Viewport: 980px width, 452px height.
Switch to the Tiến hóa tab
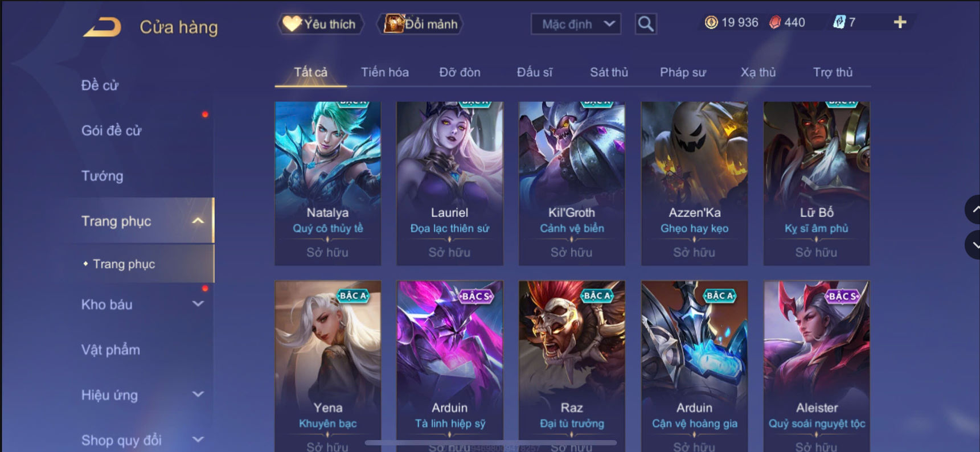385,72
